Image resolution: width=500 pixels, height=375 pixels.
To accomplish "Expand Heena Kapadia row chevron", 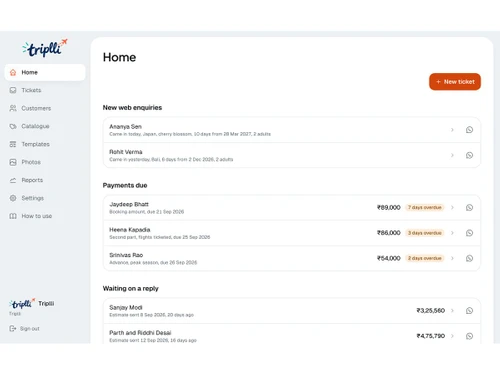I will [452, 233].
